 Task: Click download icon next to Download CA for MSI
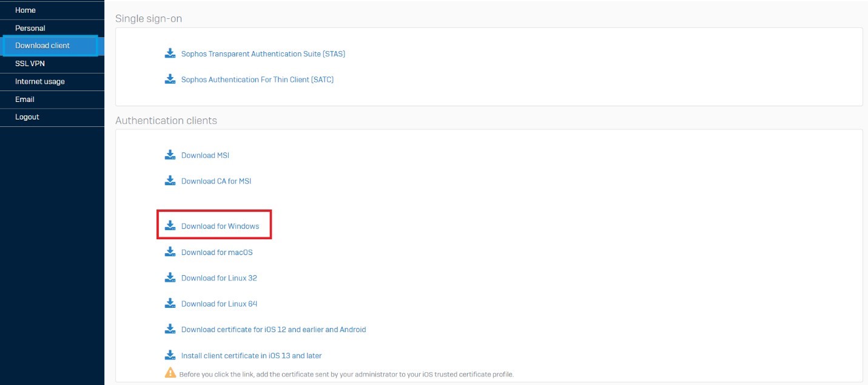tap(170, 180)
